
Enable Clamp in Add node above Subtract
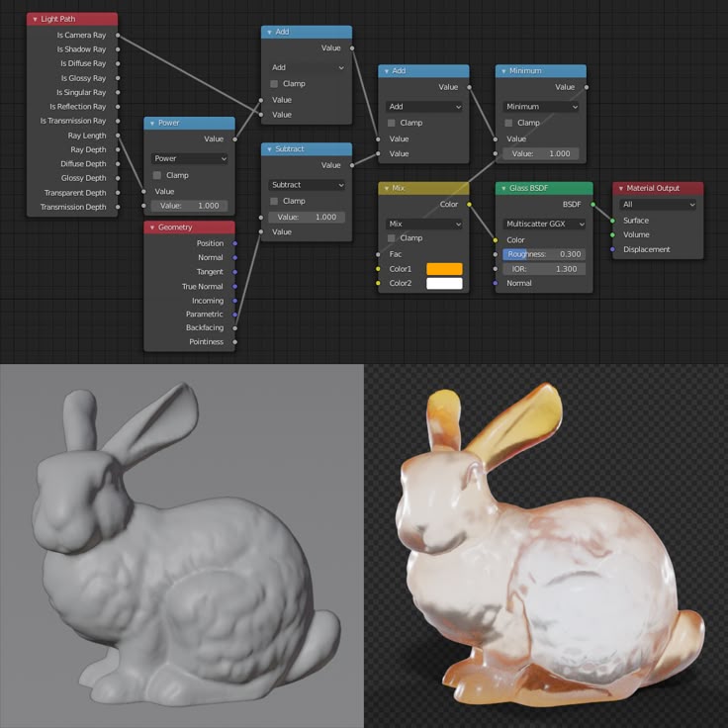(x=274, y=84)
